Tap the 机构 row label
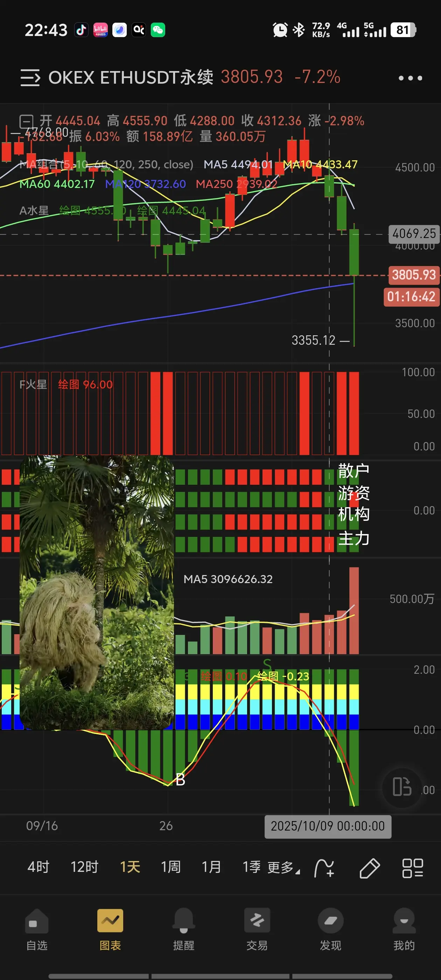 (x=354, y=514)
